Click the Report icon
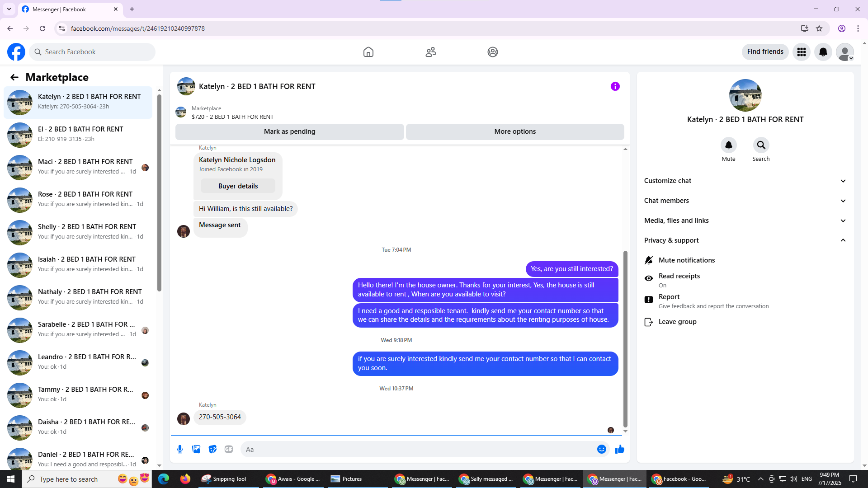Screen dimensions: 868x488 tap(649, 300)
